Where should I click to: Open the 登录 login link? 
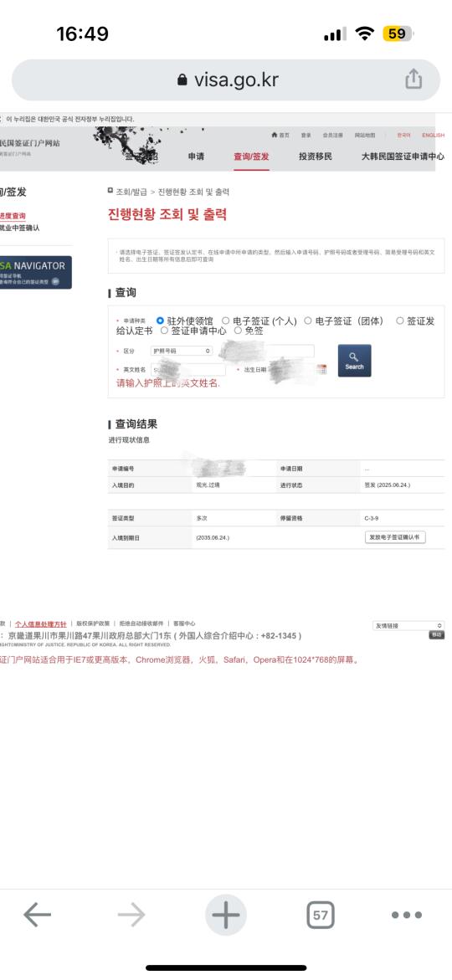pos(306,135)
